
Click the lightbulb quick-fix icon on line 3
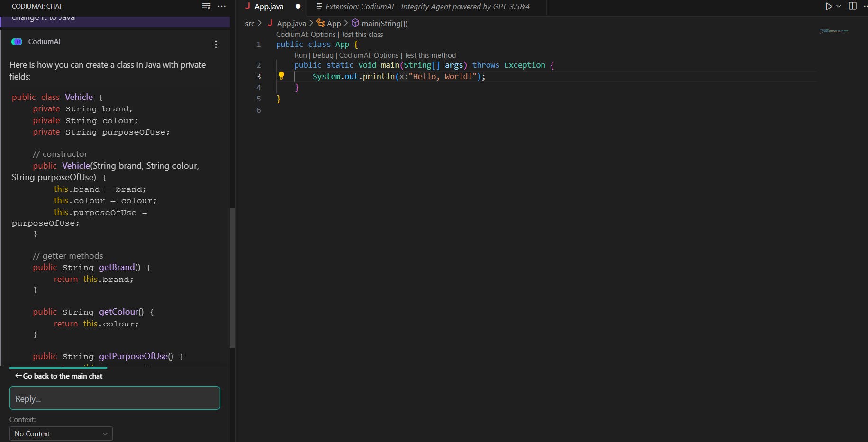[x=281, y=76]
